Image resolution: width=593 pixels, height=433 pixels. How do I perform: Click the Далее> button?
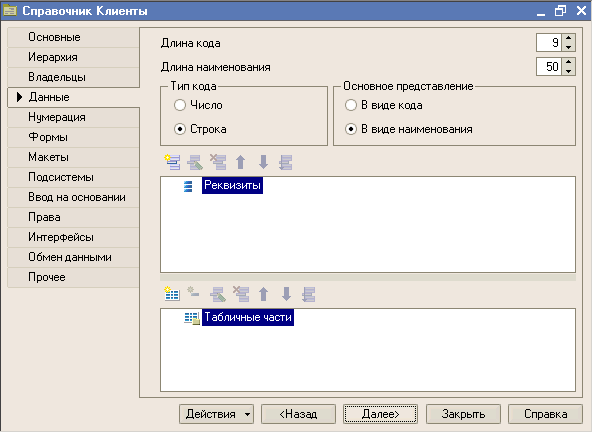click(380, 414)
